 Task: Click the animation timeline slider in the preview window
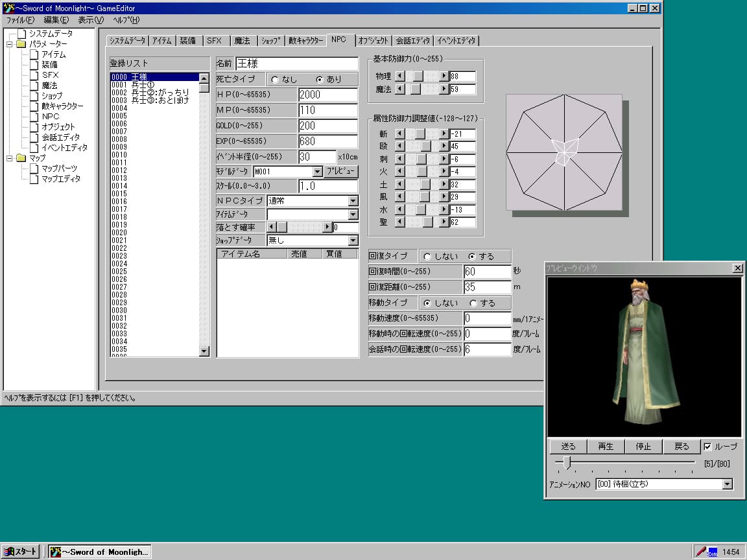tap(567, 463)
